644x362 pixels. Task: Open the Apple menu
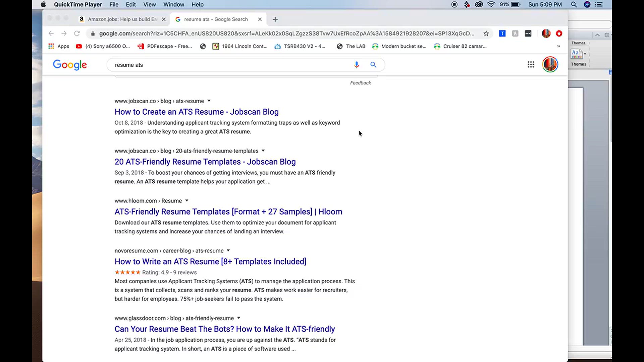(x=43, y=4)
